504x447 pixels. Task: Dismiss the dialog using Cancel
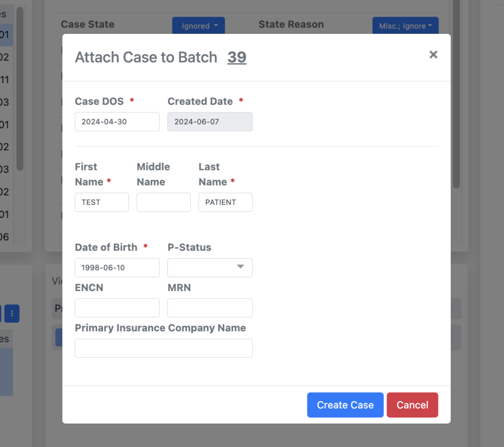(412, 405)
